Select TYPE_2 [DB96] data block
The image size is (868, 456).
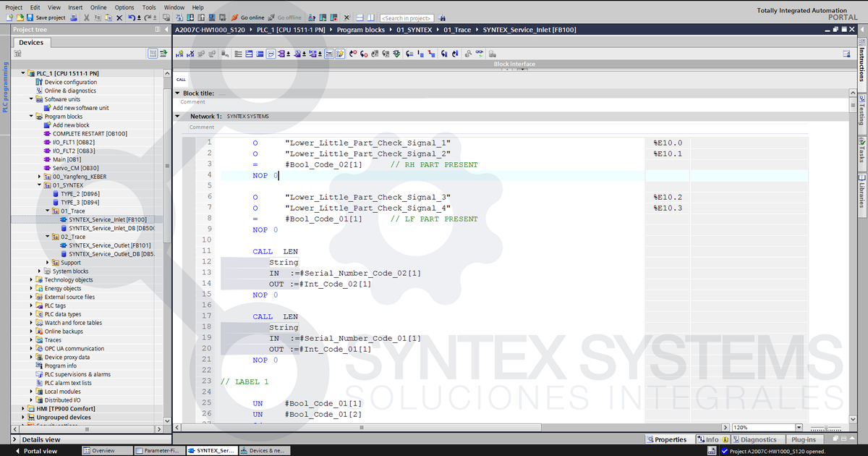80,194
